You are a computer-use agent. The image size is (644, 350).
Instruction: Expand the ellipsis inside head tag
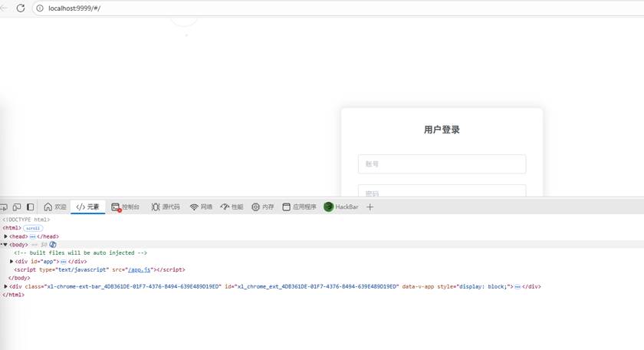pyautogui.click(x=32, y=236)
